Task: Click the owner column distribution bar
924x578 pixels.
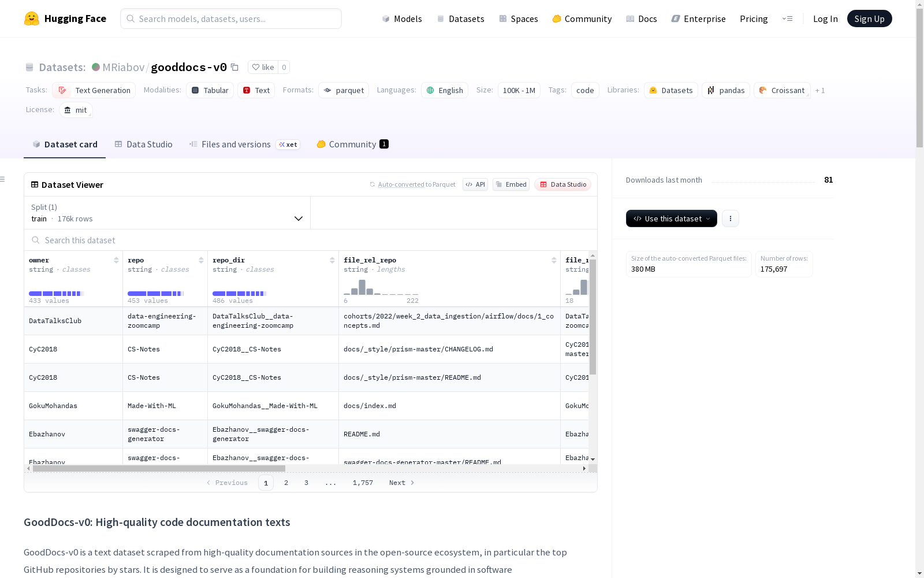Action: (57, 294)
